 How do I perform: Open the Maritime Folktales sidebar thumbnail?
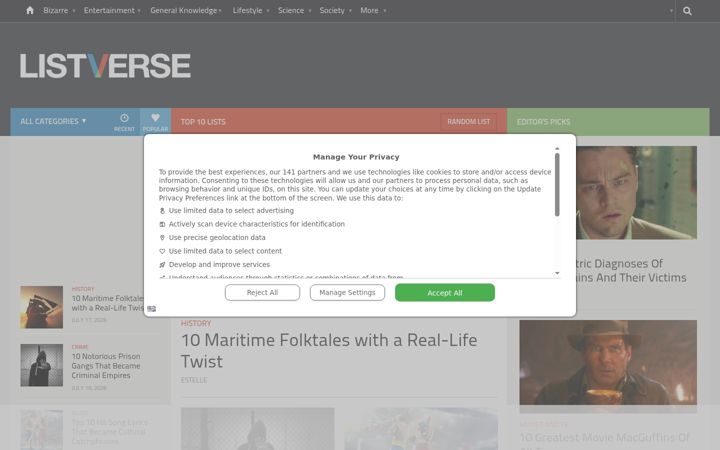pos(41,307)
